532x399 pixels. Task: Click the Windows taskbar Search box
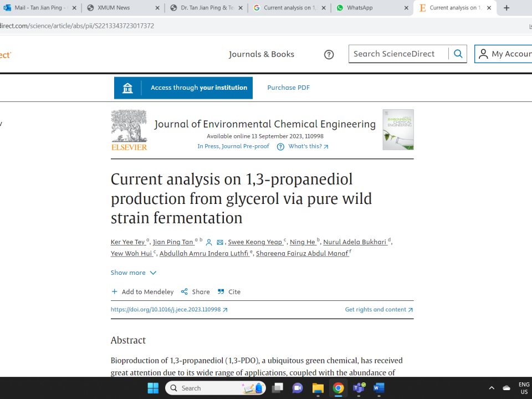(216, 388)
